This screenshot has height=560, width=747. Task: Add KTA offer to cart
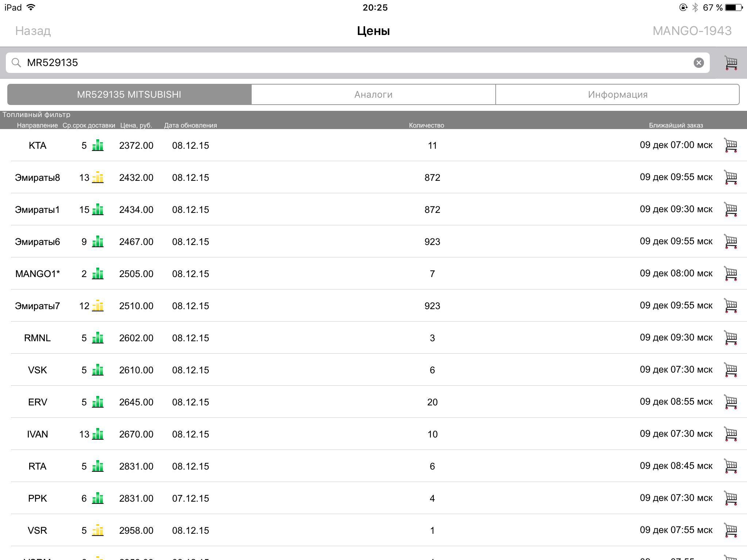point(731,145)
